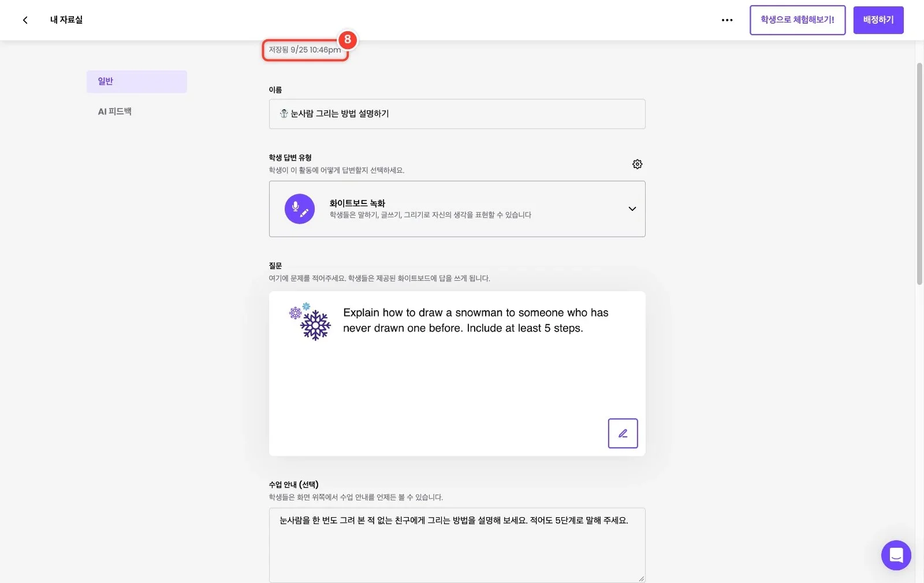Expand the 화이트보드 녹화 response type dropdown
The width and height of the screenshot is (924, 583).
[x=632, y=209]
